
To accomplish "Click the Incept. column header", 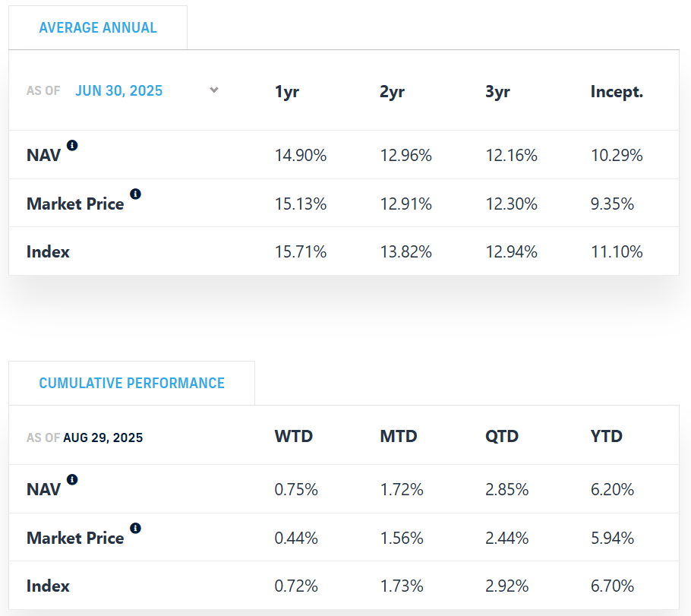I will coord(617,90).
